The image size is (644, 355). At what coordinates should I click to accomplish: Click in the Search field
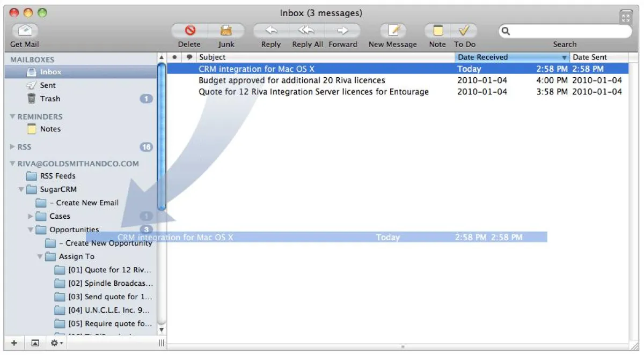coord(569,31)
